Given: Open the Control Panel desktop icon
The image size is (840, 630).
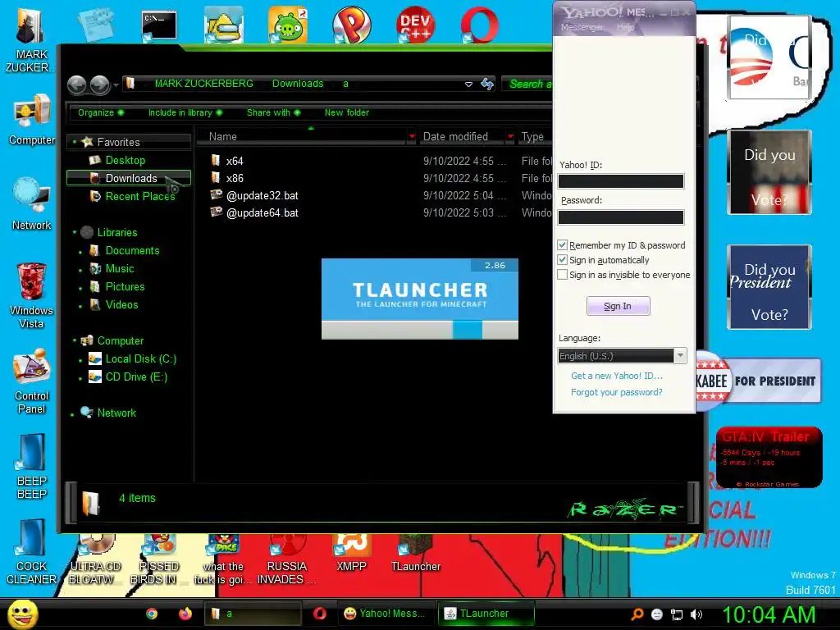Looking at the screenshot, I should tap(32, 381).
